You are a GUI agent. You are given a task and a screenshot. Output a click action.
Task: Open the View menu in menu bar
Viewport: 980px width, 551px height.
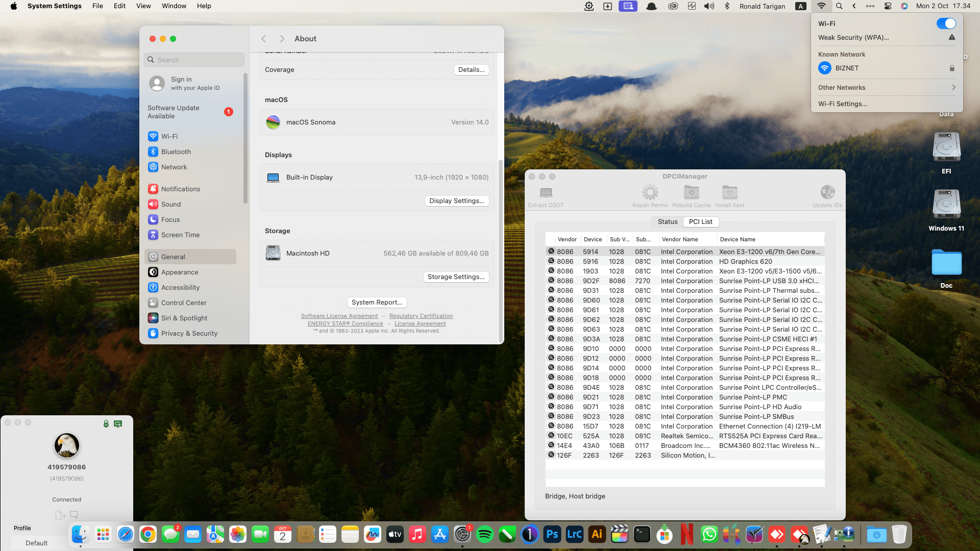point(143,6)
